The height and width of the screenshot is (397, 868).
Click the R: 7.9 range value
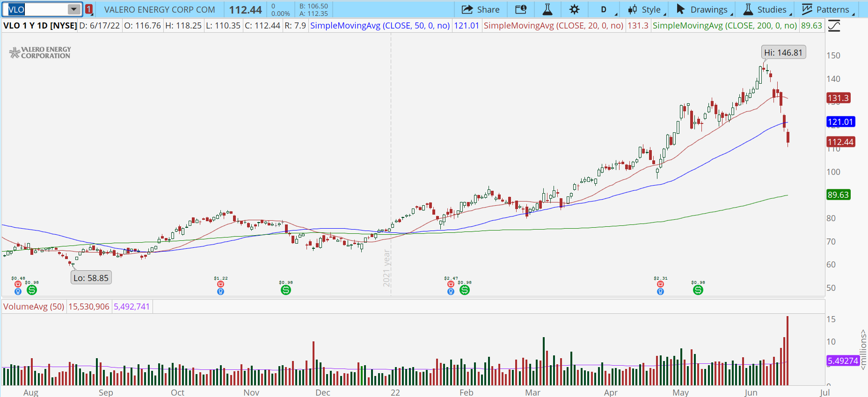coord(295,26)
